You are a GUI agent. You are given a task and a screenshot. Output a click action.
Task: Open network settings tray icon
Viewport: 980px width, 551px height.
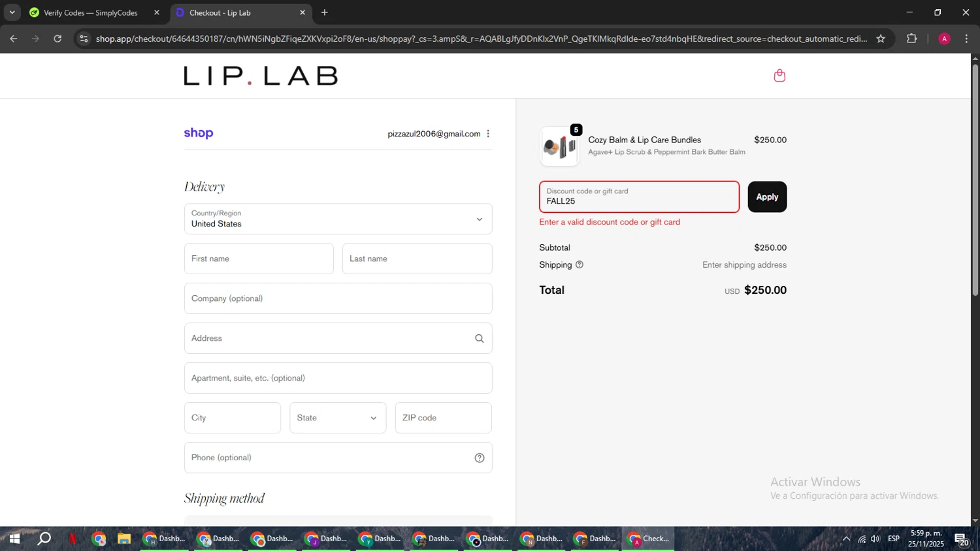(861, 539)
